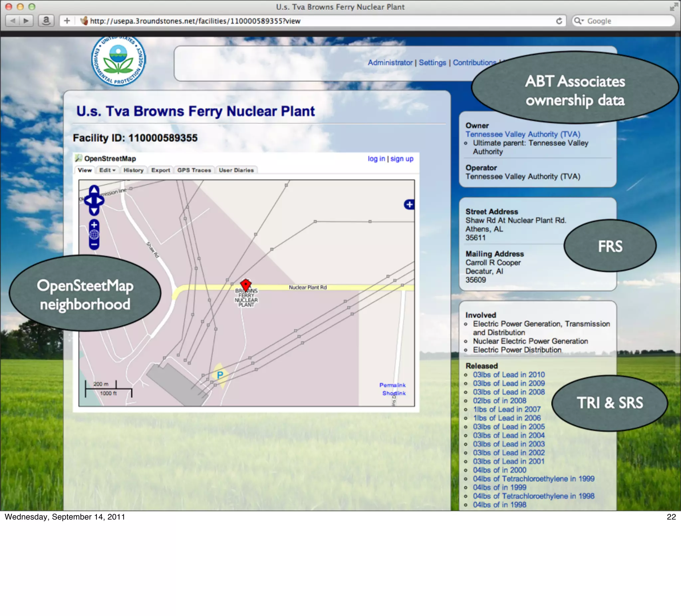Click the Tennessee Valley Authority owner link
Viewport: 681px width, 616px height.
[x=523, y=134]
